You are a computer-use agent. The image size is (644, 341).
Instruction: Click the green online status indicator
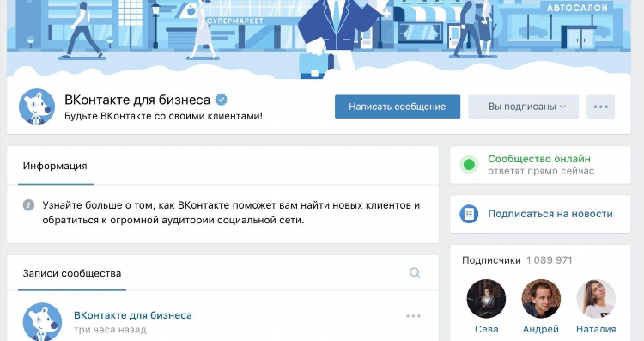click(x=469, y=165)
